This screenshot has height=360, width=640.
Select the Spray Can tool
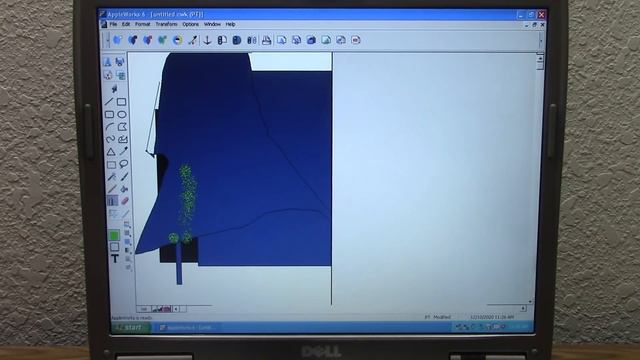coord(112,200)
